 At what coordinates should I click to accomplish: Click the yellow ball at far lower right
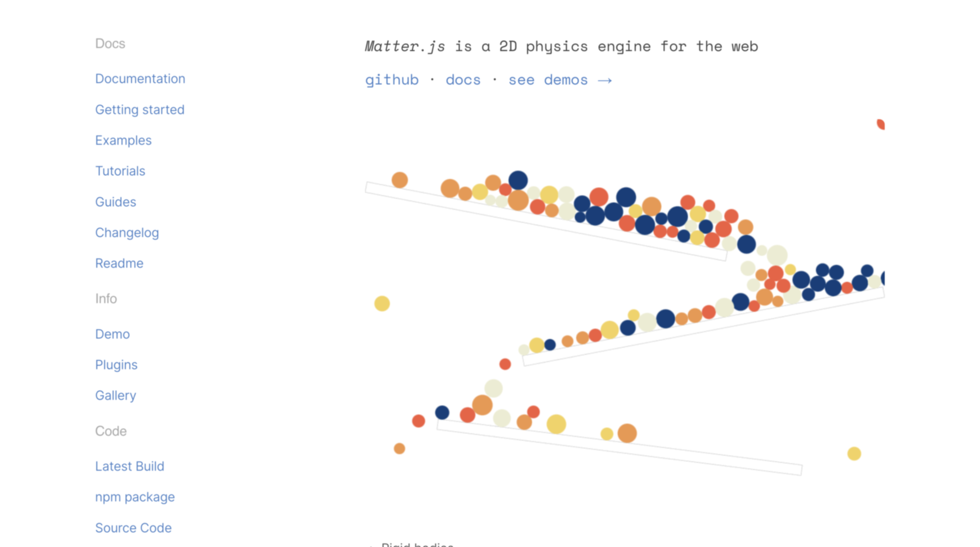pos(854,454)
